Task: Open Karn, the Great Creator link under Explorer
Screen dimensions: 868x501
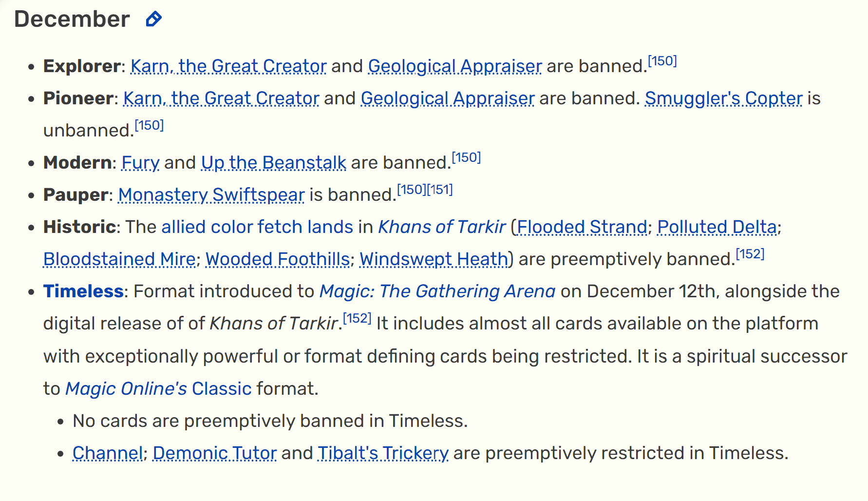Action: click(228, 66)
